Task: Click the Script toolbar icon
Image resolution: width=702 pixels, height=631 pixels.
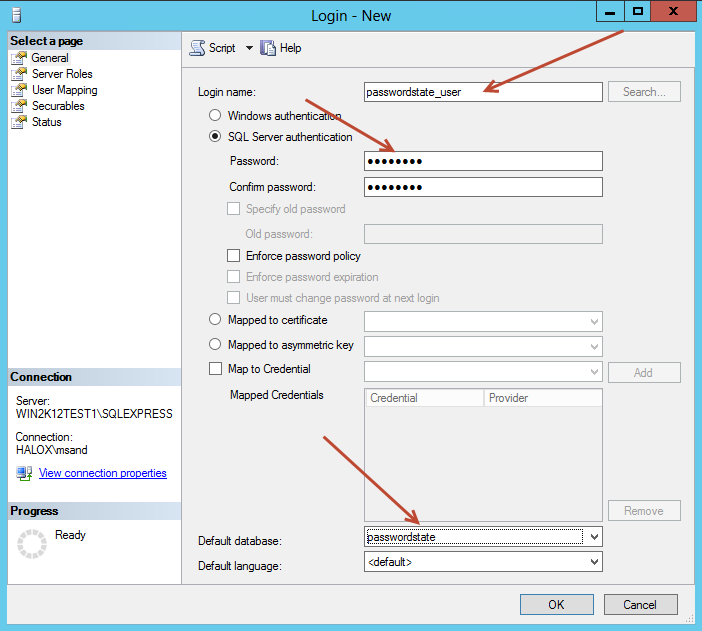Action: pyautogui.click(x=197, y=48)
